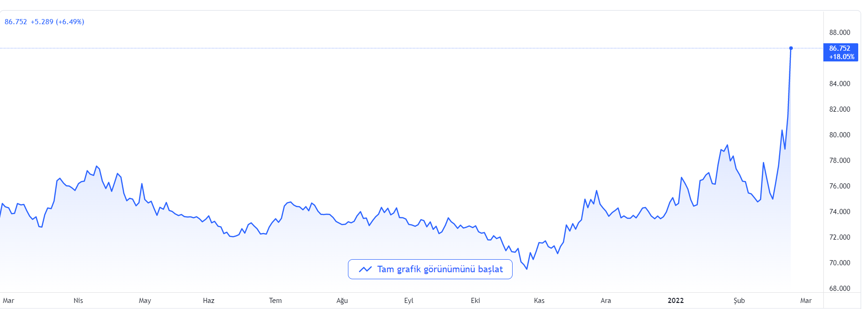Select the May month label on the time axis
The image size is (868, 309).
145,301
